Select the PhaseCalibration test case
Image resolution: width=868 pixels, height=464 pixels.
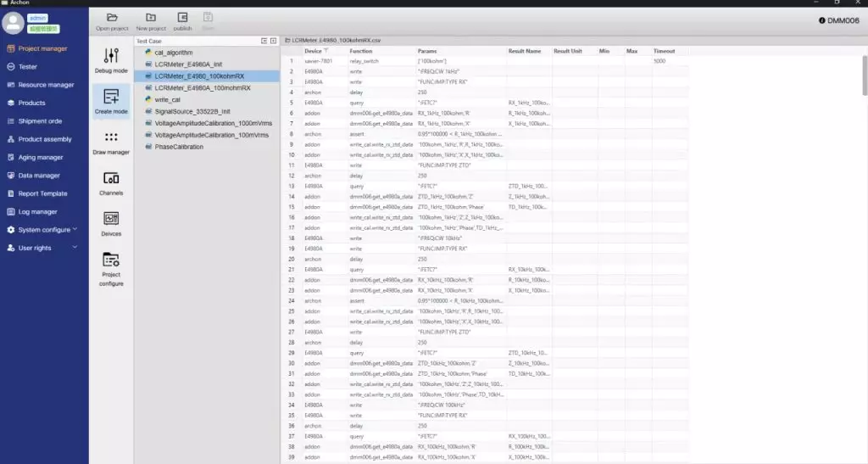(x=179, y=147)
